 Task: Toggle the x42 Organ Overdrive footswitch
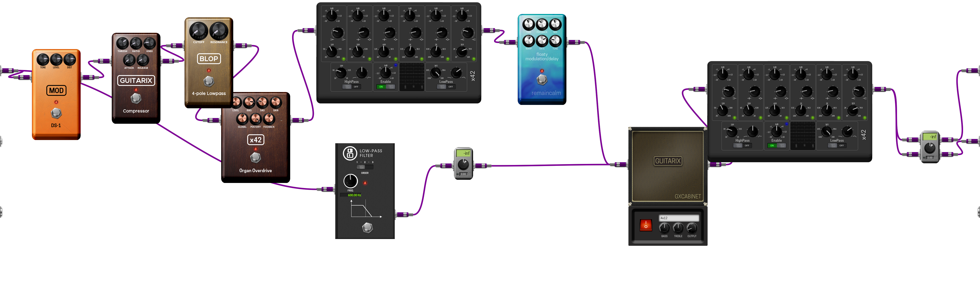(255, 158)
